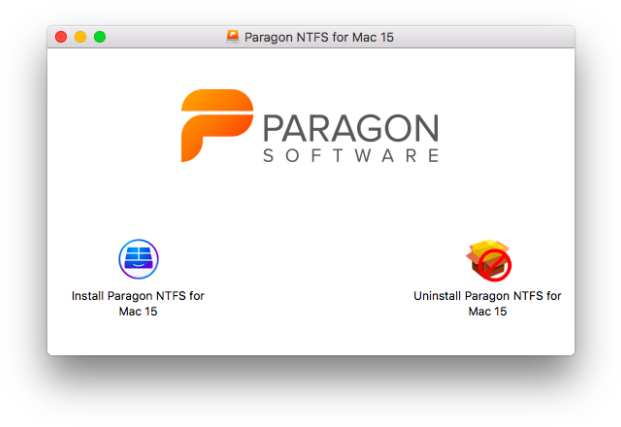Select the "Uninstall Paragon NTFS for Mac 15" label

(487, 303)
